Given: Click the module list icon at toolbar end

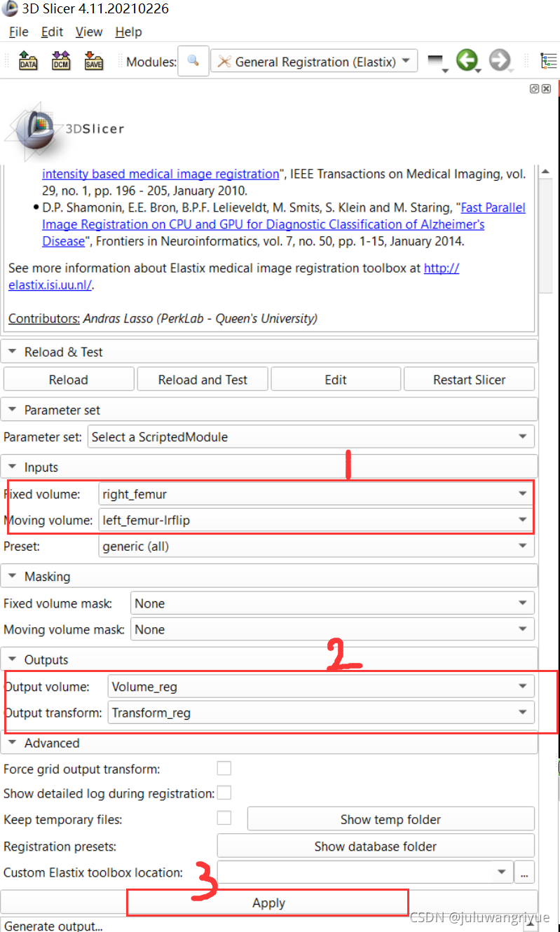Looking at the screenshot, I should [549, 61].
